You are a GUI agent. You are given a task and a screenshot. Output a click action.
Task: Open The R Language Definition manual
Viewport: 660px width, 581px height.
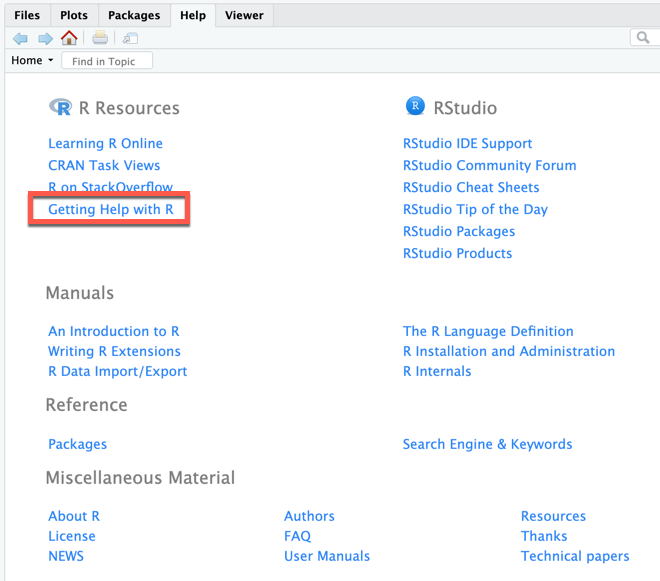coord(488,331)
